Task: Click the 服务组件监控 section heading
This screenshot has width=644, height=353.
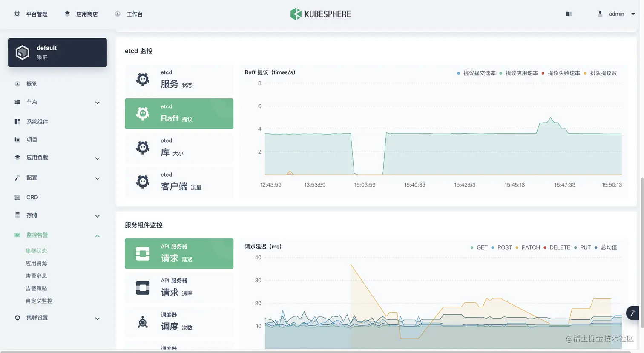Action: [144, 225]
